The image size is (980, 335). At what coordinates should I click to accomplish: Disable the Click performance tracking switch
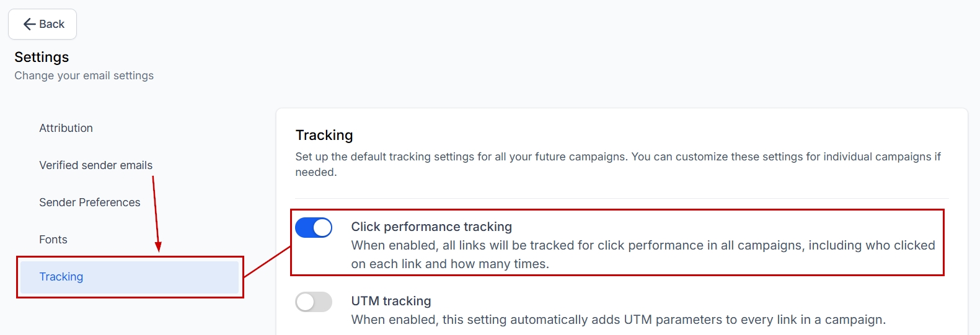click(314, 228)
